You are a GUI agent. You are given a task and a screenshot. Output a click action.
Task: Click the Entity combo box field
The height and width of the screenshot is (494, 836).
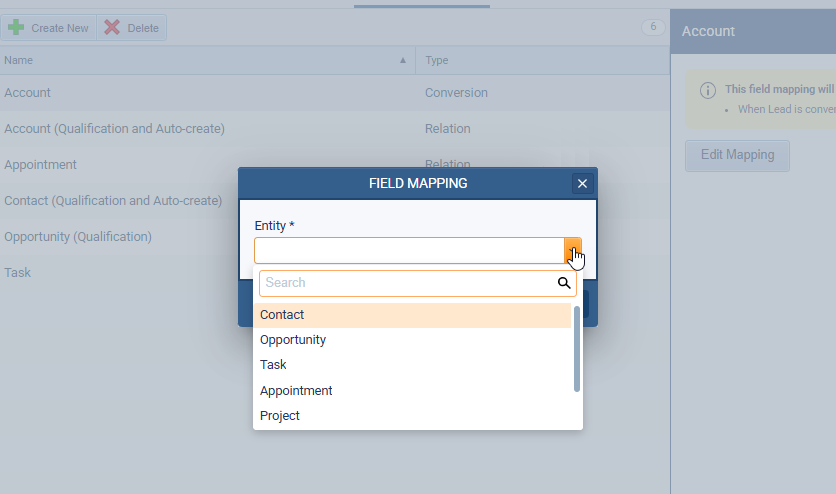coord(409,250)
